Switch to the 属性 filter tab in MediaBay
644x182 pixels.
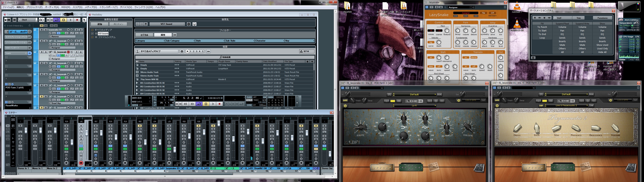coord(163,35)
